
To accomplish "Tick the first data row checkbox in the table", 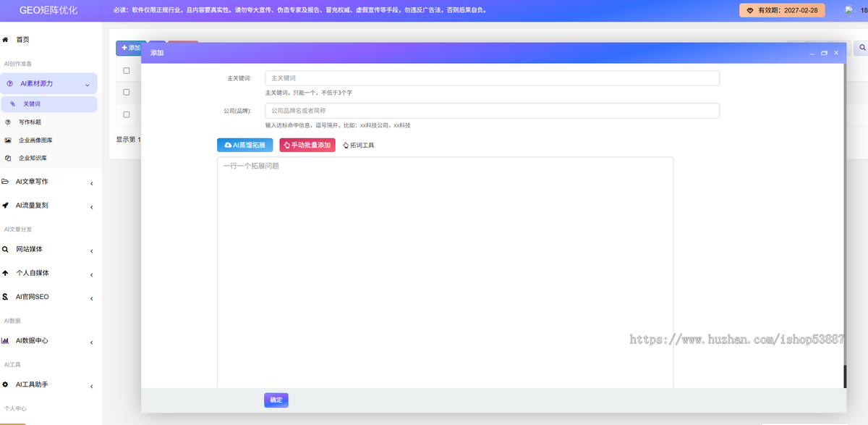I will [127, 92].
